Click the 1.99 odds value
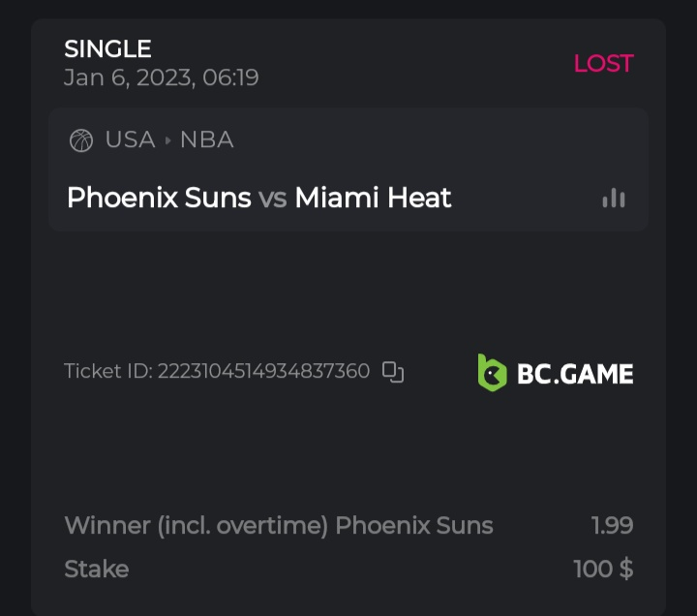Screen dimensions: 697x616 612,526
